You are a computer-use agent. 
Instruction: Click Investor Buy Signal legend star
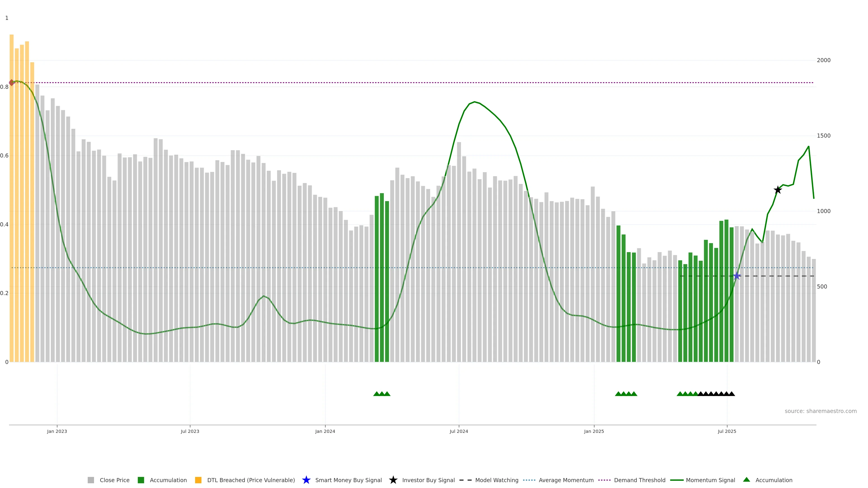coord(393,480)
